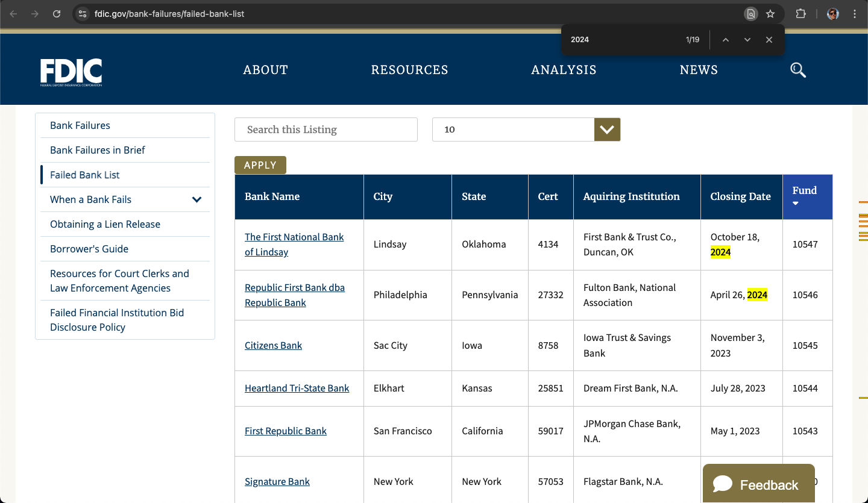Open the site search magnifier icon
This screenshot has width=868, height=503.
click(x=798, y=70)
